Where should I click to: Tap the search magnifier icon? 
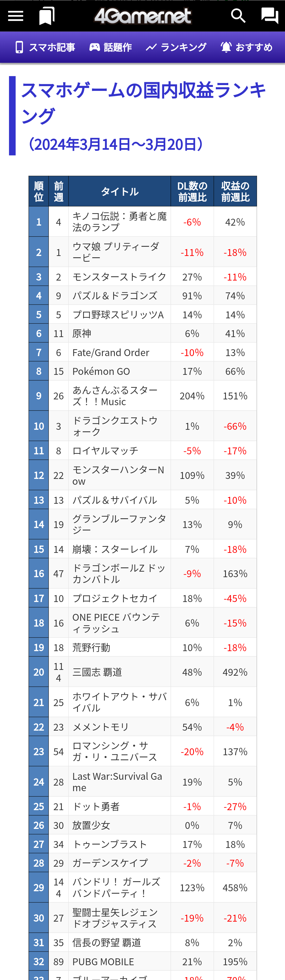click(238, 16)
